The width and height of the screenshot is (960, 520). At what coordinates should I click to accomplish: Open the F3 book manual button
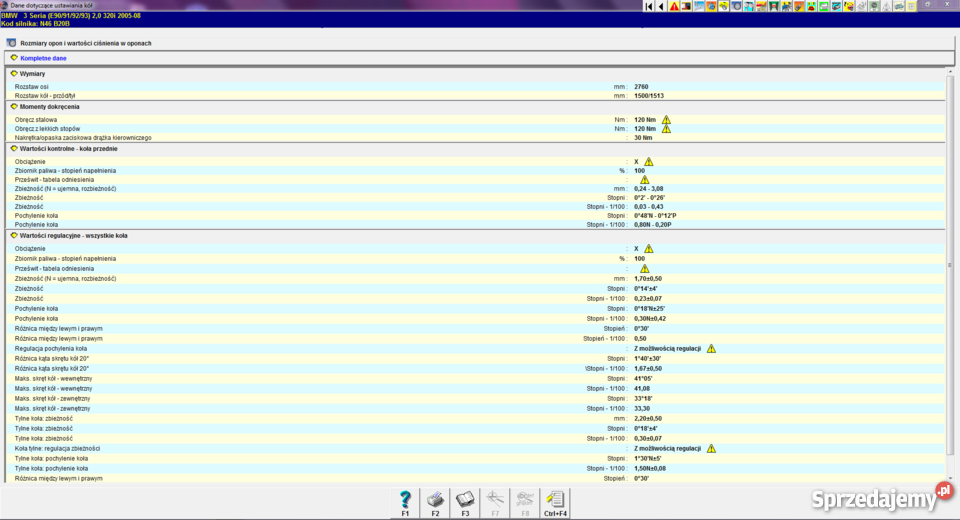[465, 501]
